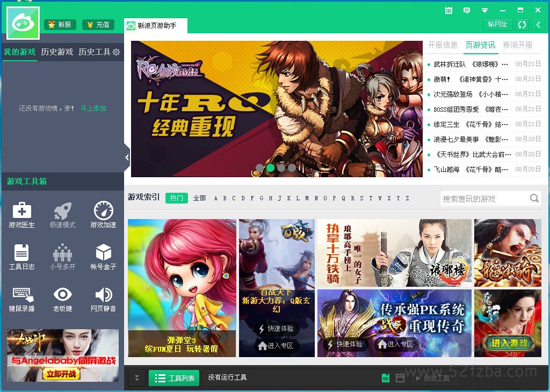Image resolution: width=550 pixels, height=392 pixels.
Task: Open 键鼠录播 keyboard-mouse recorder tool
Action: point(21,299)
